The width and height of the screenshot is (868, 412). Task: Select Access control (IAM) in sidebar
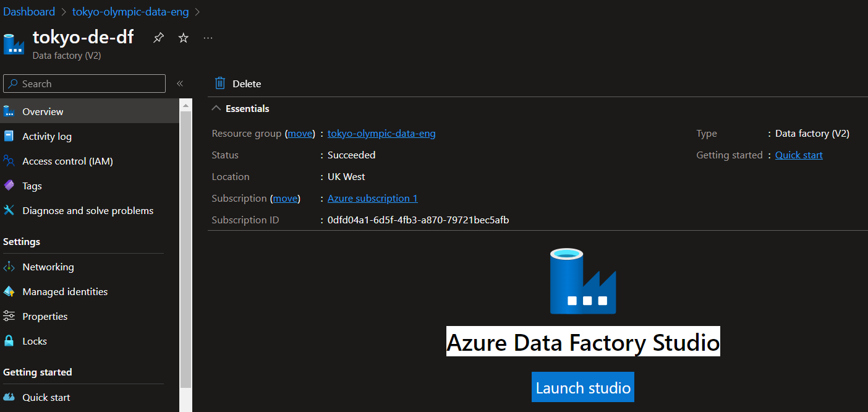67,161
